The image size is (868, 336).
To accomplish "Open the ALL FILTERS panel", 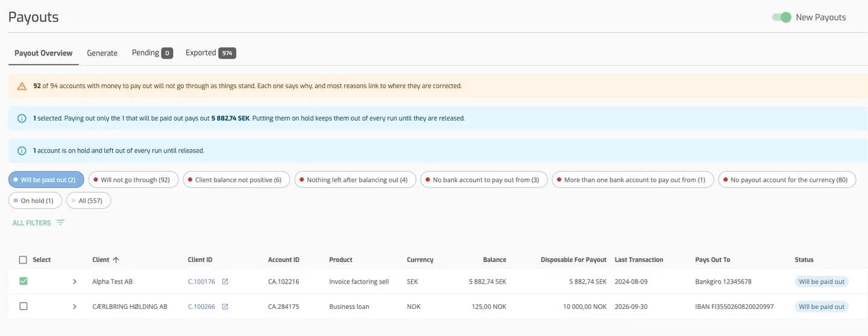I will (x=39, y=223).
